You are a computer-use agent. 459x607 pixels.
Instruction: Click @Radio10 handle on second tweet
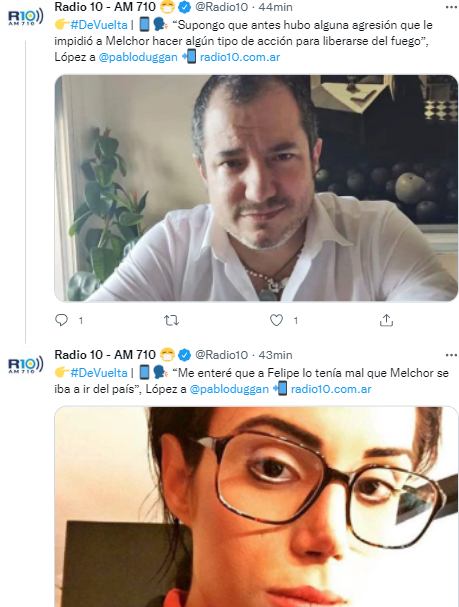click(x=221, y=355)
